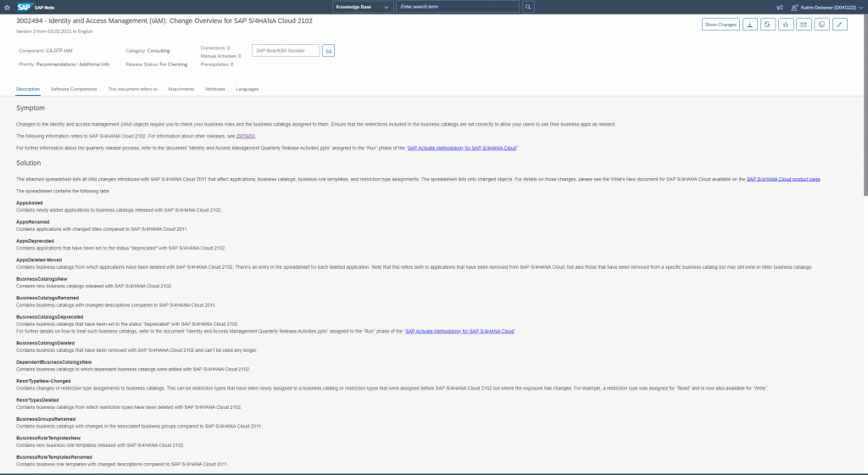The width and height of the screenshot is (868, 475).
Task: Select the BusinessRoleTemplatesNew text
Action: pos(48,438)
